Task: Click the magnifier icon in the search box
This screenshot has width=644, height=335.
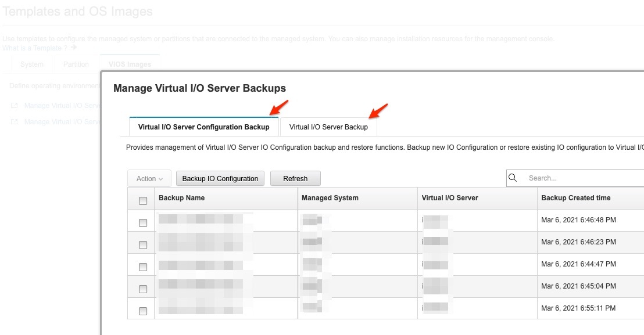Action: [513, 178]
